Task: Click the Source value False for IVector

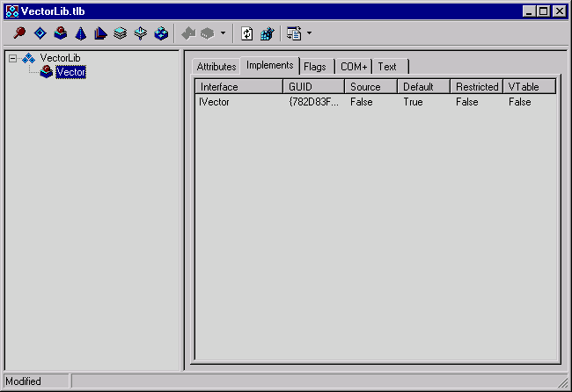Action: (362, 102)
